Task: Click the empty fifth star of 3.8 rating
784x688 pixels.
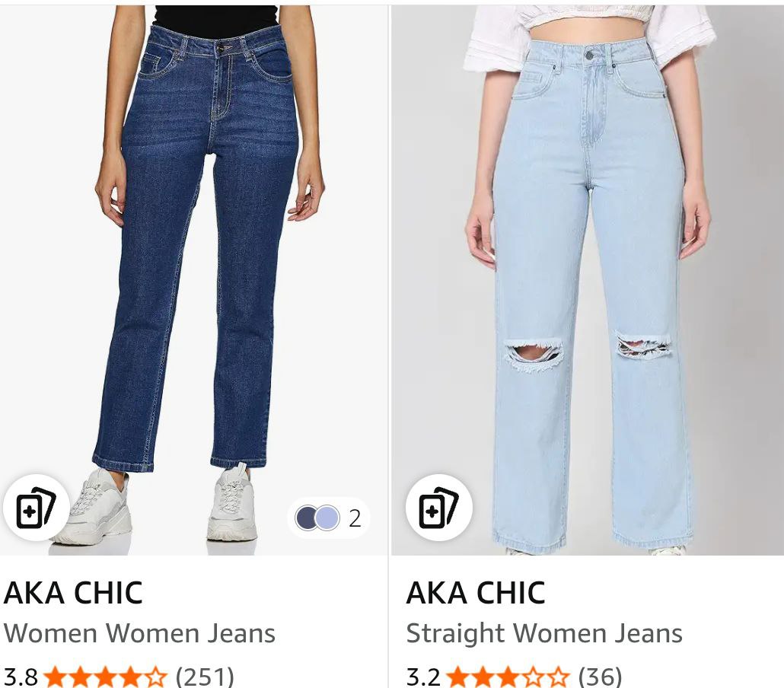Action: [155, 677]
